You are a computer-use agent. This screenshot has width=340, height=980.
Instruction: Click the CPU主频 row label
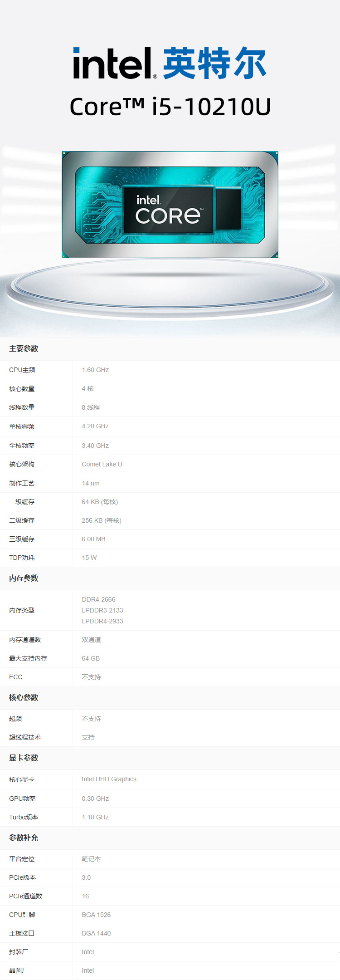click(x=22, y=370)
